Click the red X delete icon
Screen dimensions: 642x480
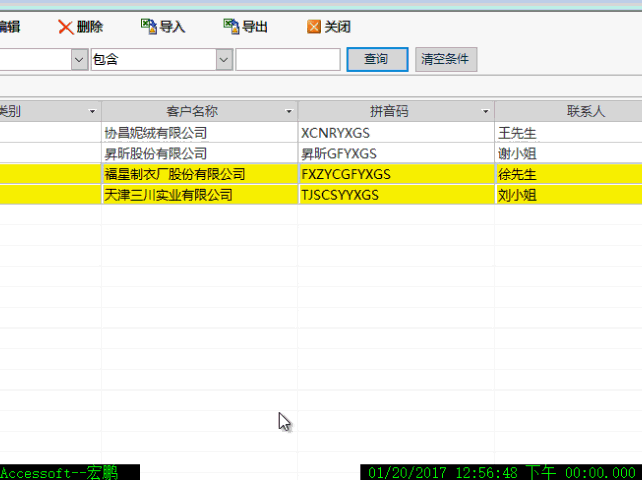[66, 27]
